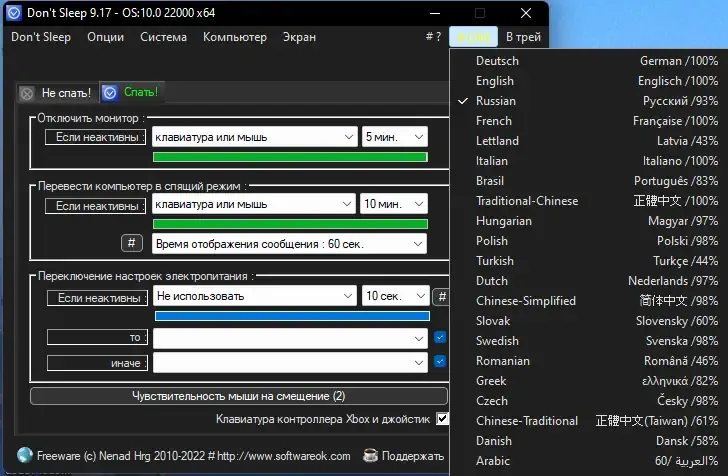Click the gray X icon beside Не спать!

[x=27, y=93]
